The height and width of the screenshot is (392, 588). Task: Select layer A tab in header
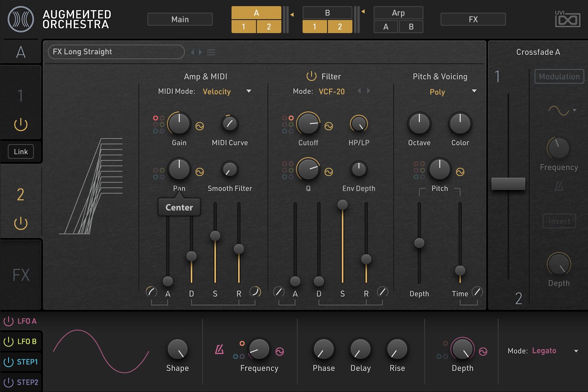256,13
